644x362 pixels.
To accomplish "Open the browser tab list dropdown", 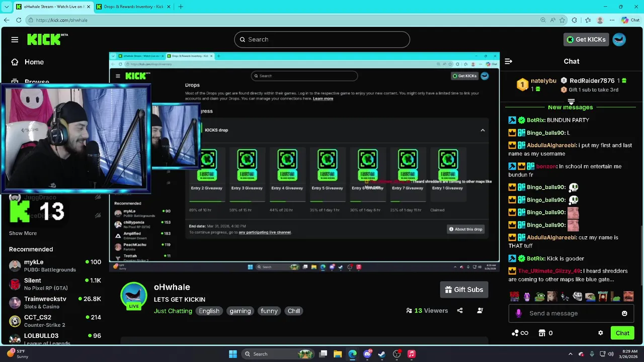I will (x=6, y=7).
